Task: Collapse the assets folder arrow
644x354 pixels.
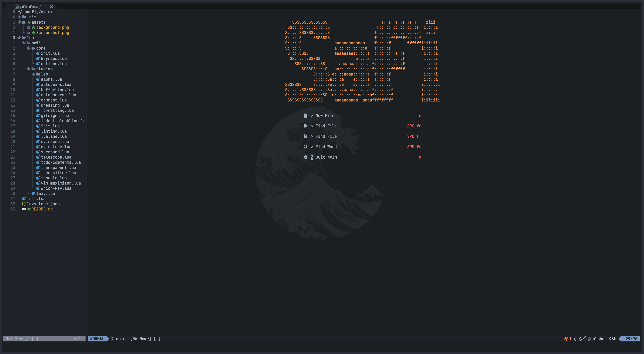Action: pyautogui.click(x=19, y=22)
